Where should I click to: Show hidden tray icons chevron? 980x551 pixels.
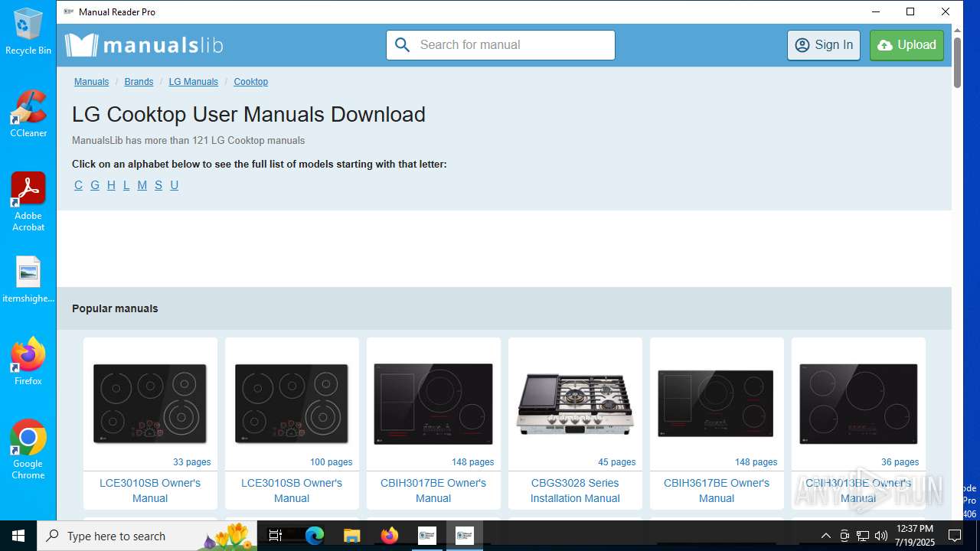(826, 536)
